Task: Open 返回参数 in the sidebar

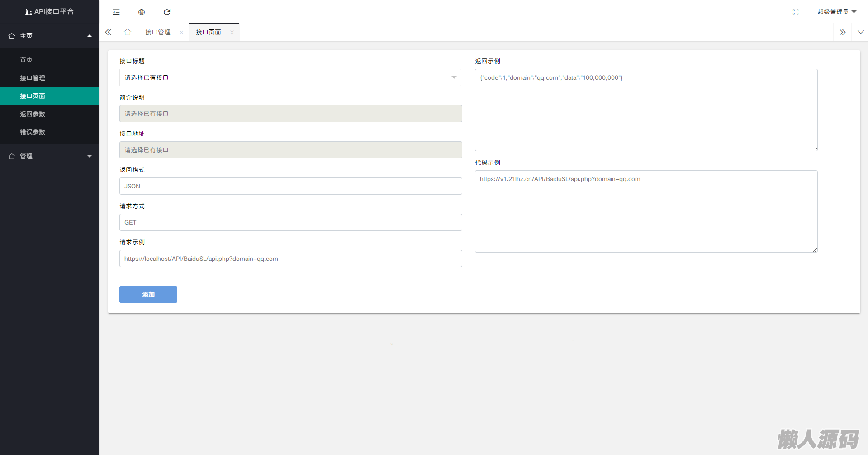Action: [x=33, y=114]
